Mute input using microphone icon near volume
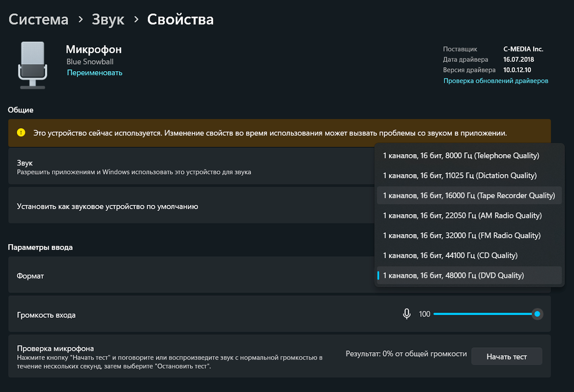This screenshot has height=392, width=574. click(x=407, y=314)
